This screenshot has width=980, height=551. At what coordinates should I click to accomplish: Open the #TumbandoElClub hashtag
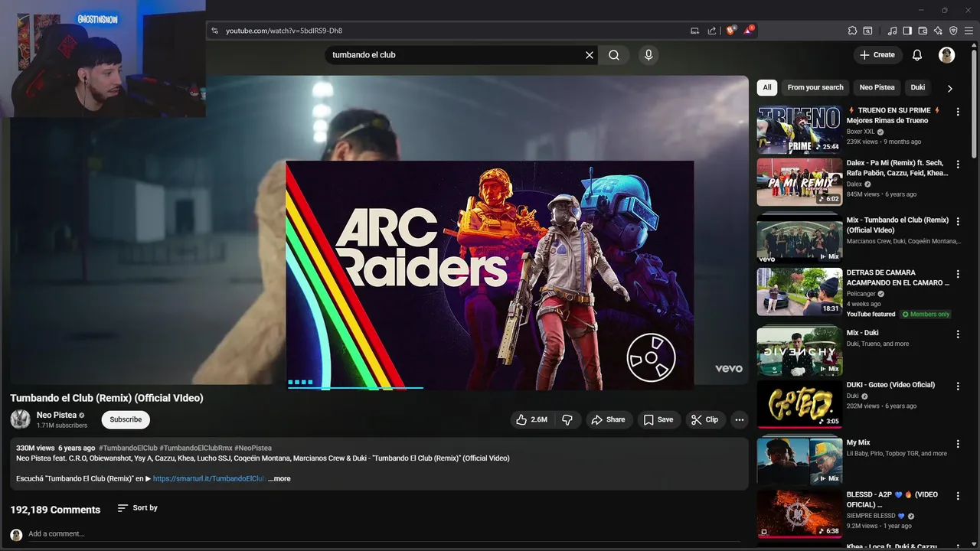(128, 448)
